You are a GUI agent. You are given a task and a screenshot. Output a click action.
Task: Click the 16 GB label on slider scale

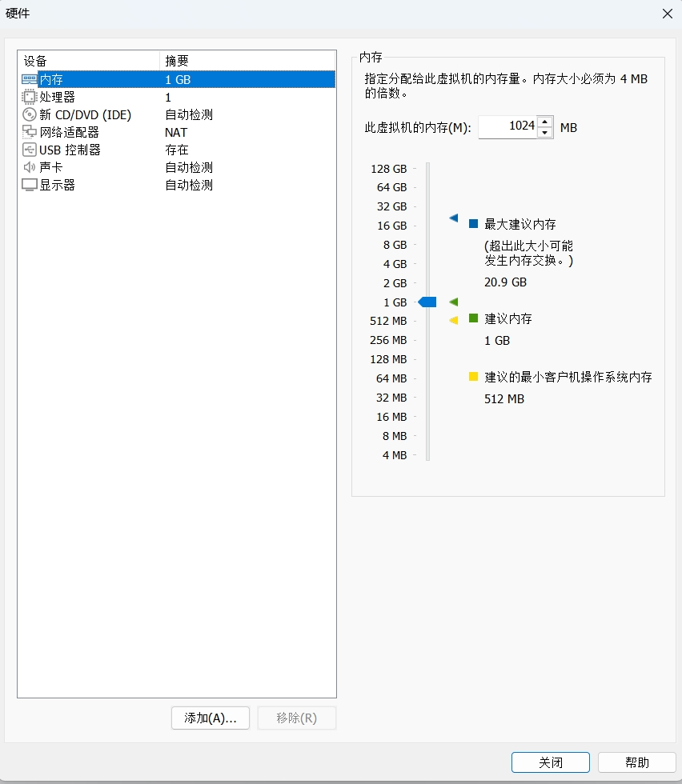pos(391,226)
